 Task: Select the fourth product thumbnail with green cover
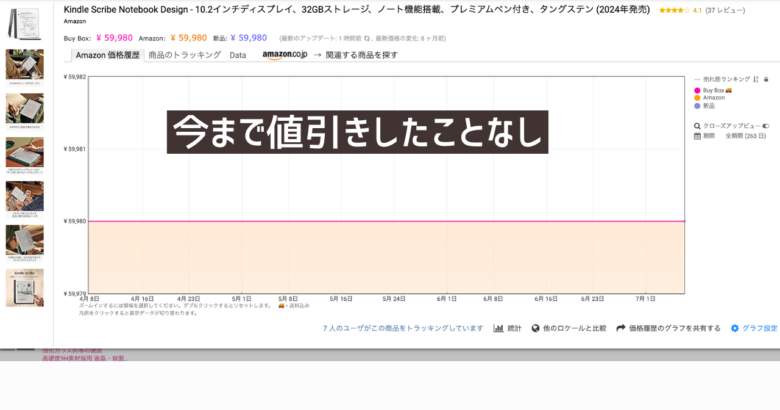tap(24, 152)
